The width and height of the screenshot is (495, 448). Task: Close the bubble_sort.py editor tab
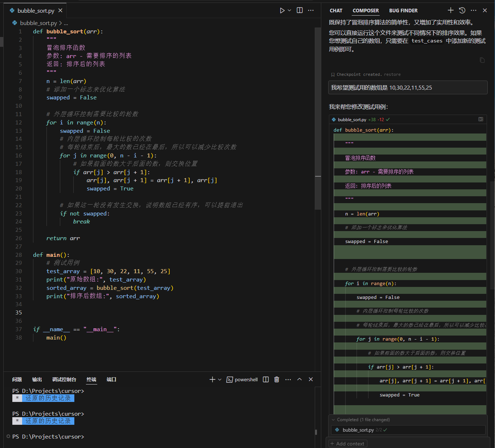click(60, 11)
